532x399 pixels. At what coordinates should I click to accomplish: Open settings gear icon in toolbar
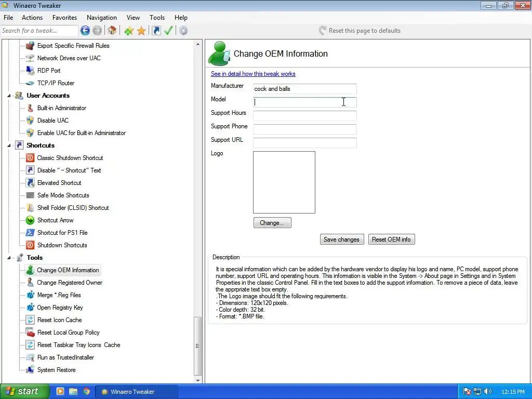pyautogui.click(x=183, y=31)
